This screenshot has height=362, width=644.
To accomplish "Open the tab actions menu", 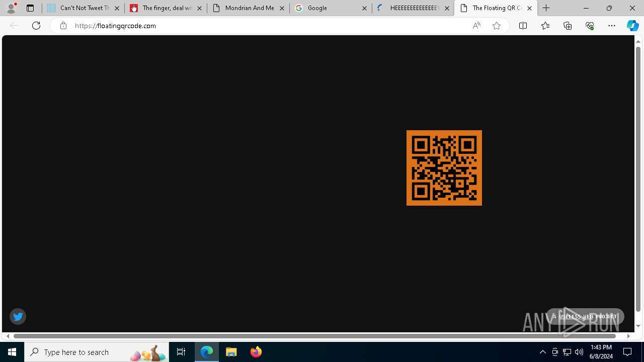I will coord(30,8).
